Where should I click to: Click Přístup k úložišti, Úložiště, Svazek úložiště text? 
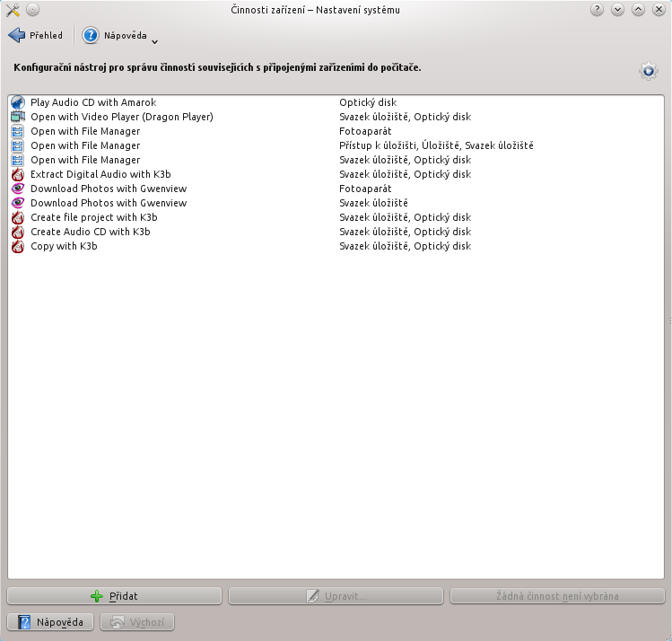click(436, 145)
